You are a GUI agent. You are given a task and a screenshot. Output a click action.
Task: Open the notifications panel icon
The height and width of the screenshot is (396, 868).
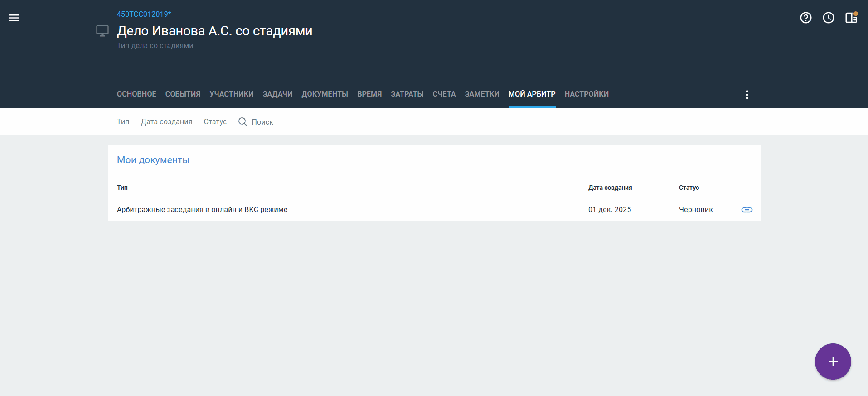click(x=851, y=18)
